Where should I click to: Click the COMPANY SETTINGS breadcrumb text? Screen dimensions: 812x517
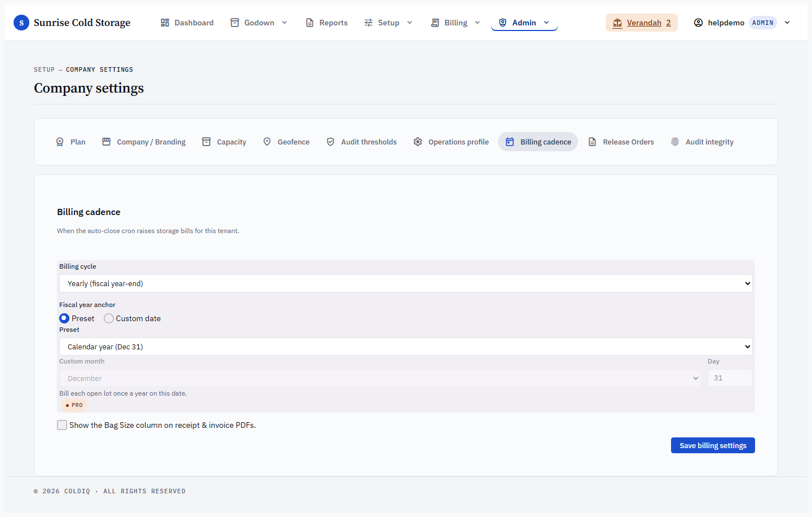99,69
